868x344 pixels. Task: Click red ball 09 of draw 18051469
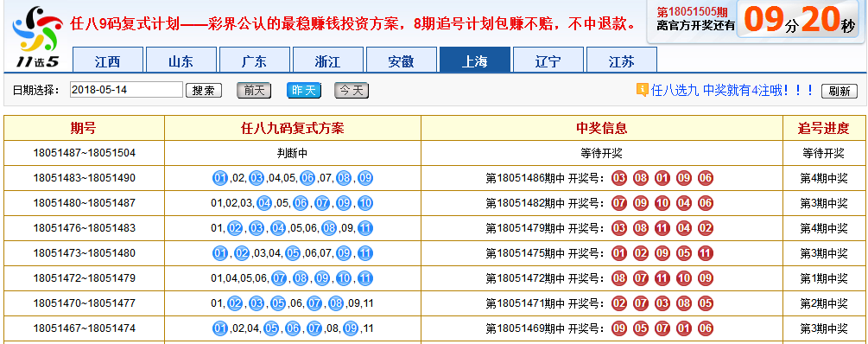[x=619, y=328]
